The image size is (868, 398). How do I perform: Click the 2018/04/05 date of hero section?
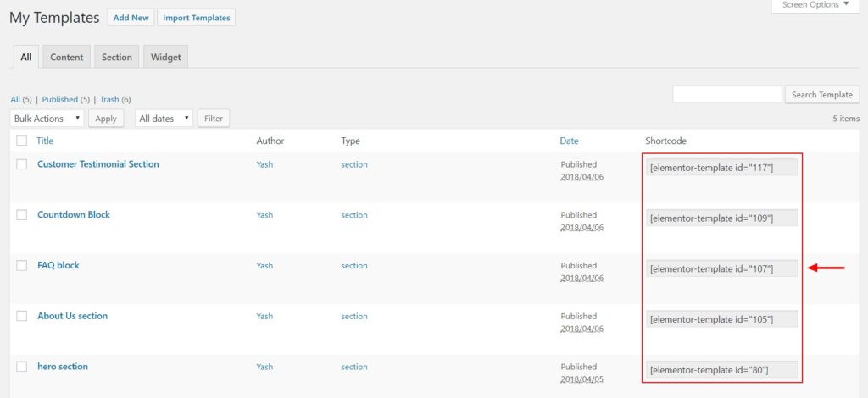[x=581, y=379]
